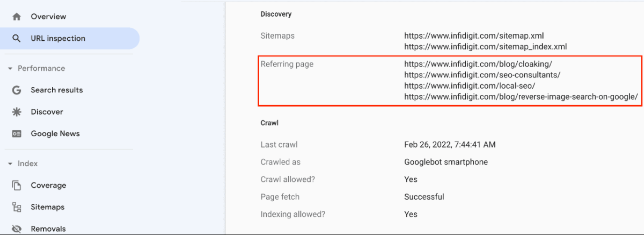Click the Referring page label

pyautogui.click(x=287, y=64)
